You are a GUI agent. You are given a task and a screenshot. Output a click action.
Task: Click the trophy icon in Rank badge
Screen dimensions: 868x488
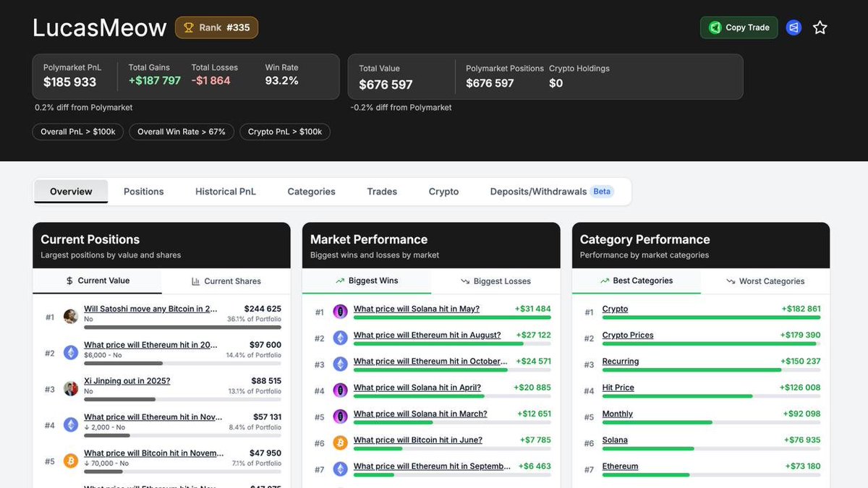(189, 27)
